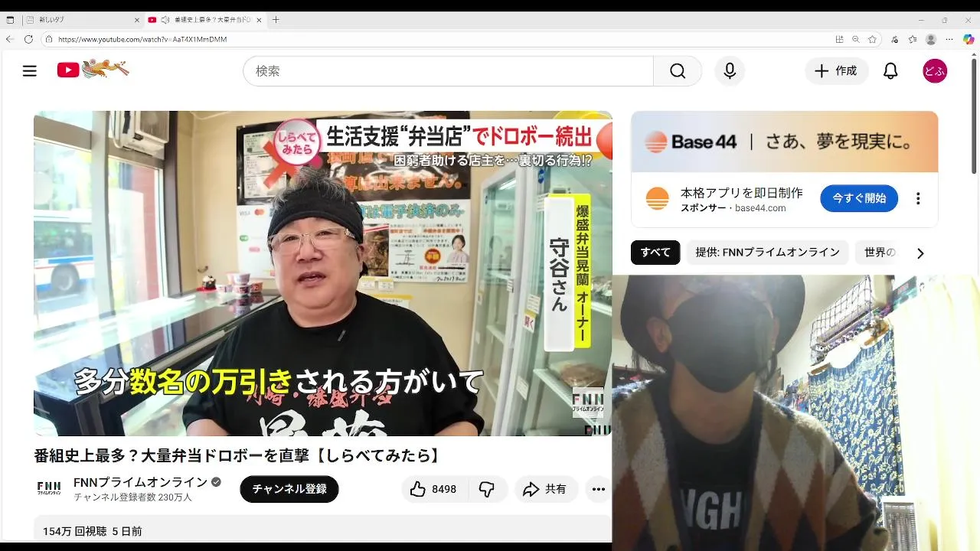Go to YouTube home via logo
980x551 pixels.
93,70
